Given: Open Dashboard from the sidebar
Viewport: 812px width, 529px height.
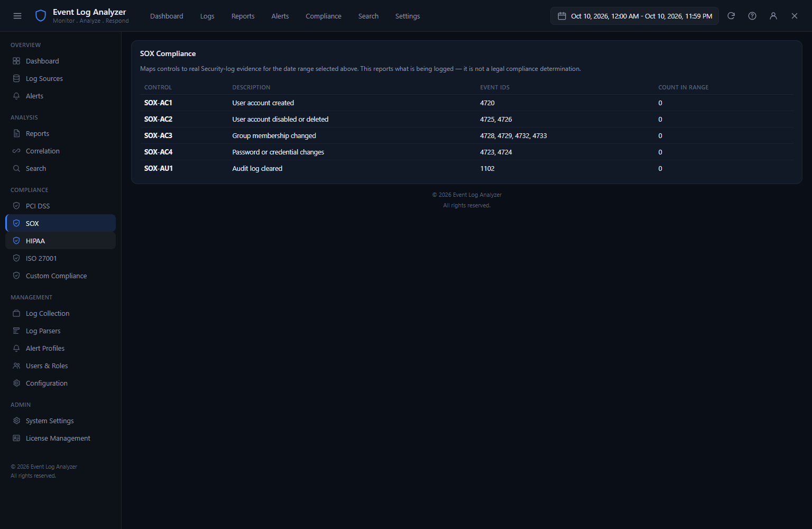Looking at the screenshot, I should click(x=60, y=61).
